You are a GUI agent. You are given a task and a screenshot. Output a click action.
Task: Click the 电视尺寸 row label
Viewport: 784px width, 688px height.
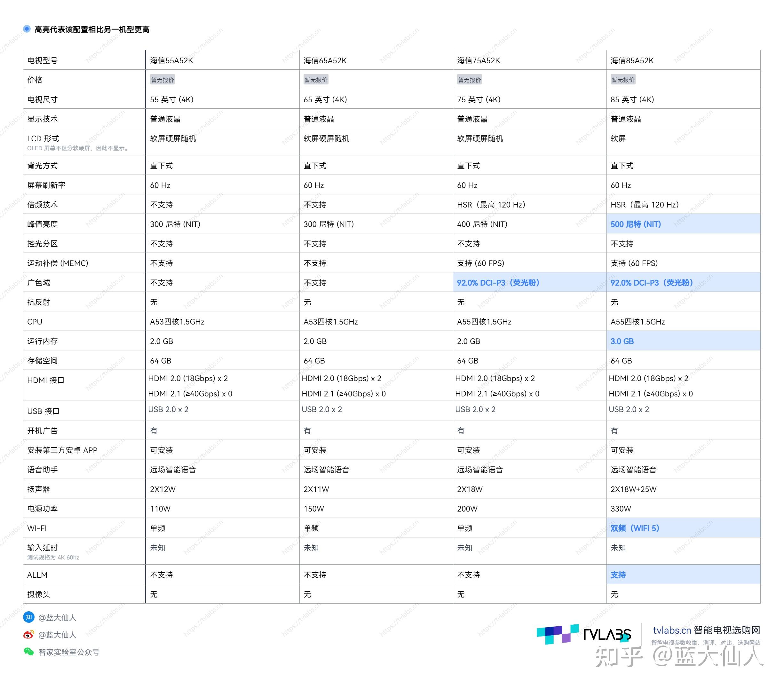(x=43, y=99)
